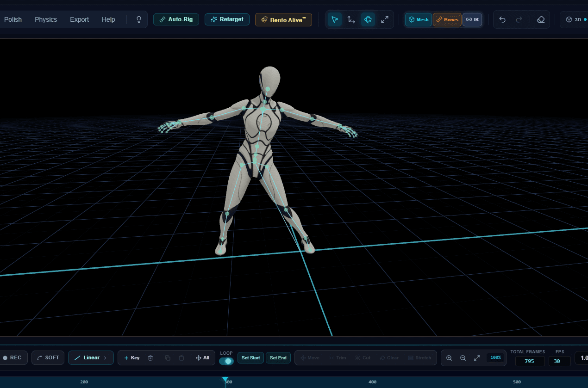Screen dimensions: 588x388
Task: Toggle IK mode
Action: [x=472, y=19]
